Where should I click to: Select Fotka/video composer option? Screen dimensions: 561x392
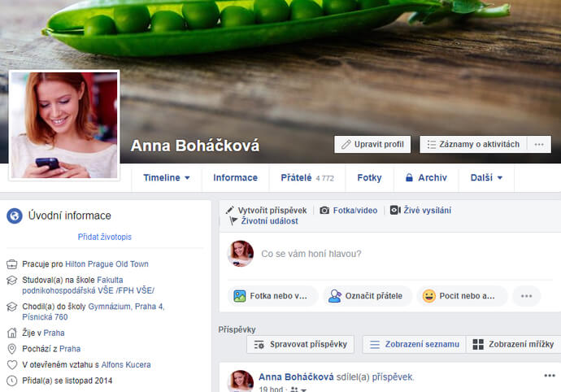tap(349, 210)
